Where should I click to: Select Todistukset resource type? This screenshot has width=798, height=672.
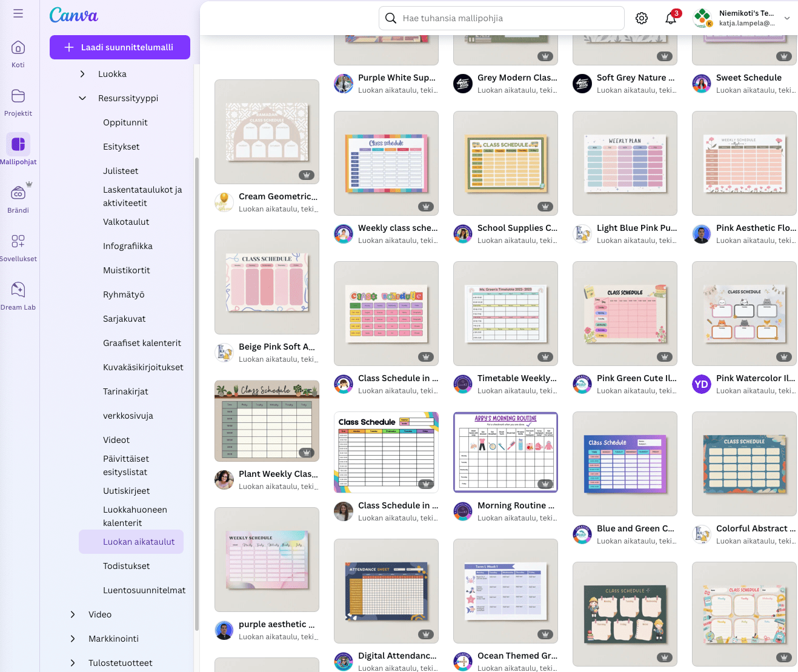pyautogui.click(x=127, y=566)
